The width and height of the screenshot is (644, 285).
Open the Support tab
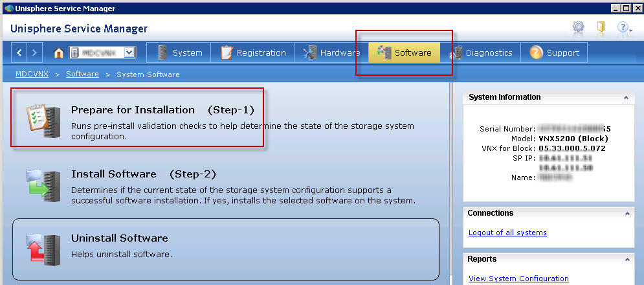click(x=553, y=52)
